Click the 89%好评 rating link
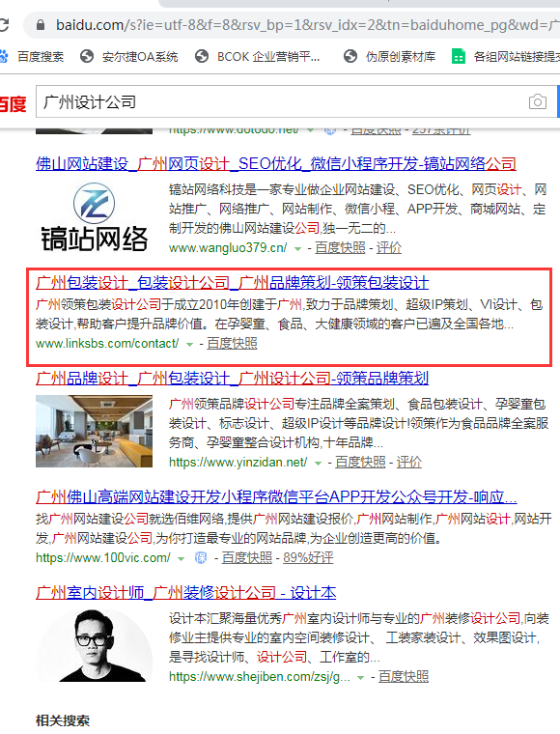560x734 pixels. pos(308,557)
